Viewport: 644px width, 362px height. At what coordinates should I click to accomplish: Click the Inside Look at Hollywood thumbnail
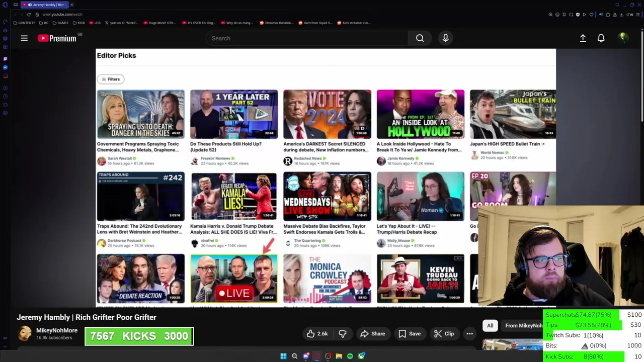point(421,114)
